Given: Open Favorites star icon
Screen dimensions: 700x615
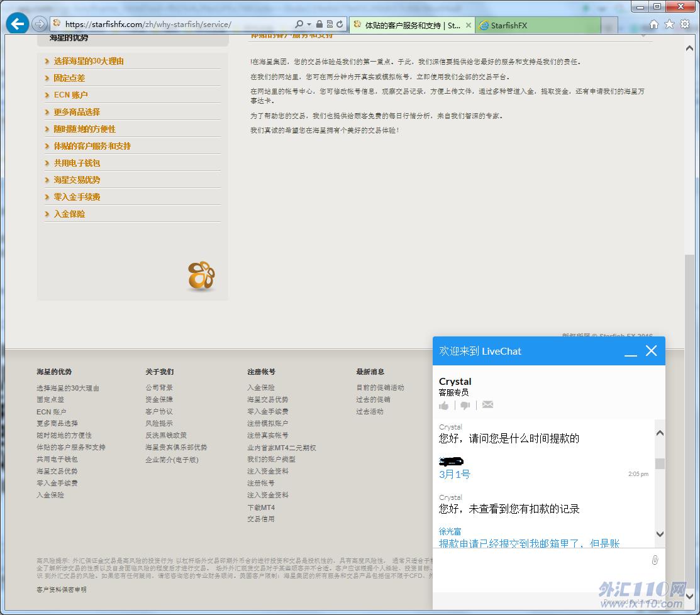Looking at the screenshot, I should click(669, 24).
